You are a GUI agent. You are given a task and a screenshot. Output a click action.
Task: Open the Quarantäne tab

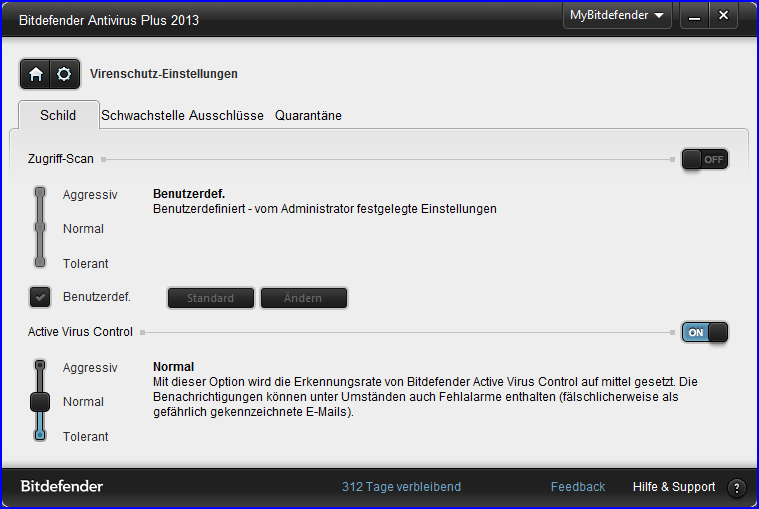point(308,115)
